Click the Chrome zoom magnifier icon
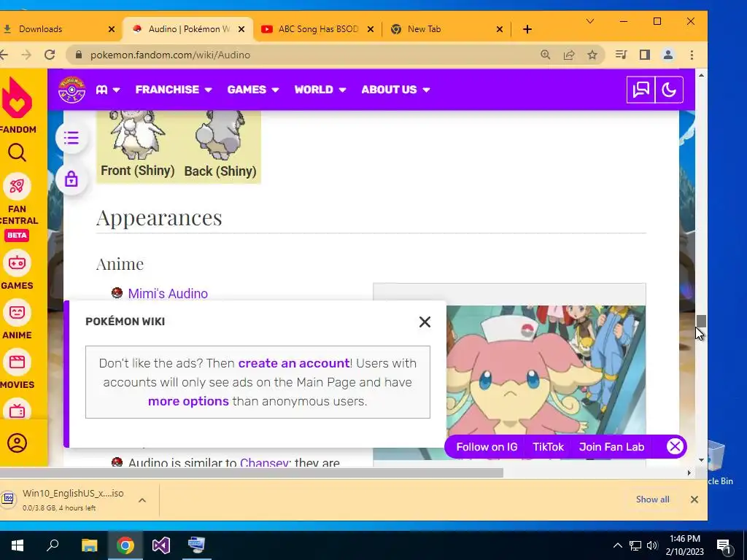Screen dimensions: 747x560 coord(546,55)
